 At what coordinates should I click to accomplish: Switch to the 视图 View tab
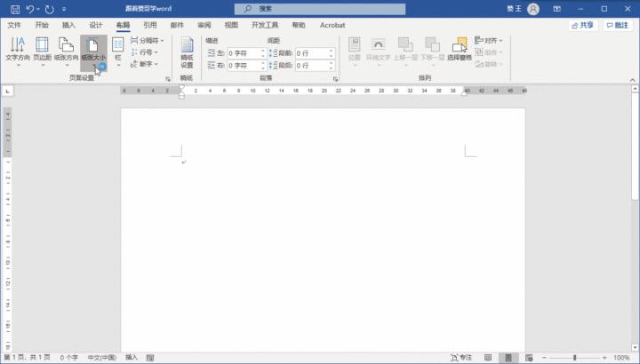[x=231, y=25]
